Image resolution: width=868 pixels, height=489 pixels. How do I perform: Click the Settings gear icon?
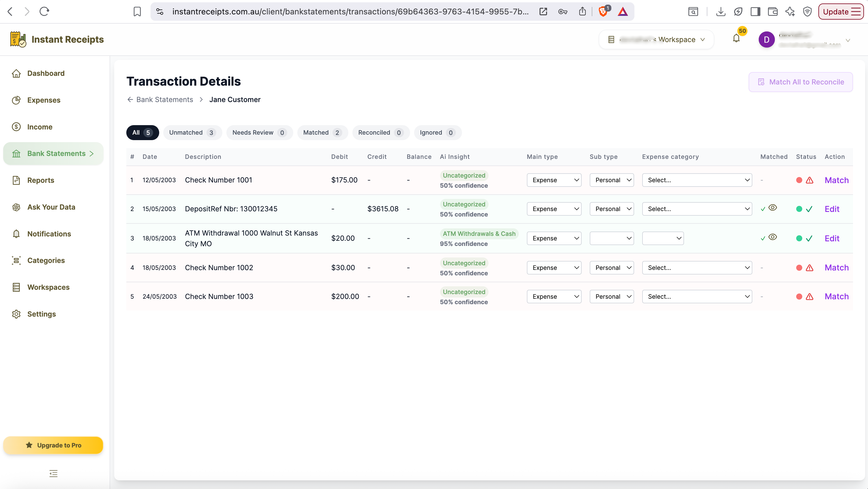coord(16,314)
